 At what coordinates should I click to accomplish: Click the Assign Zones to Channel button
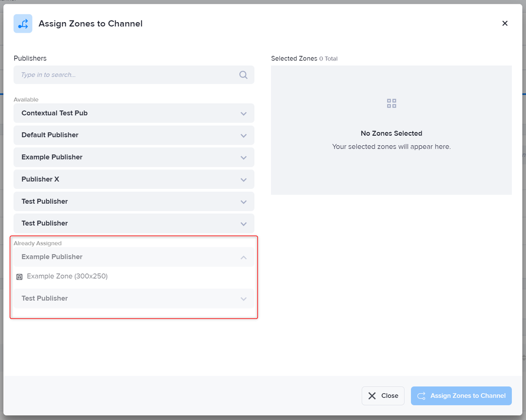[x=461, y=396]
